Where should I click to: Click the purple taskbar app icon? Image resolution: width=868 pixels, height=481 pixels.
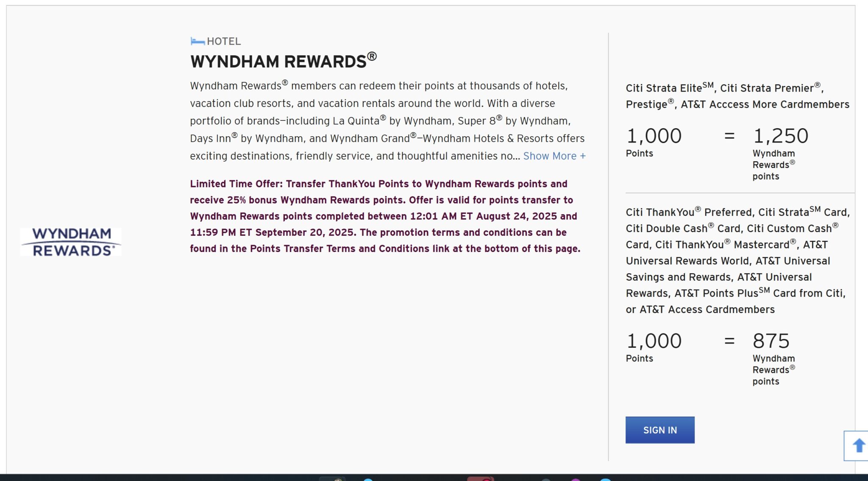tap(575, 479)
